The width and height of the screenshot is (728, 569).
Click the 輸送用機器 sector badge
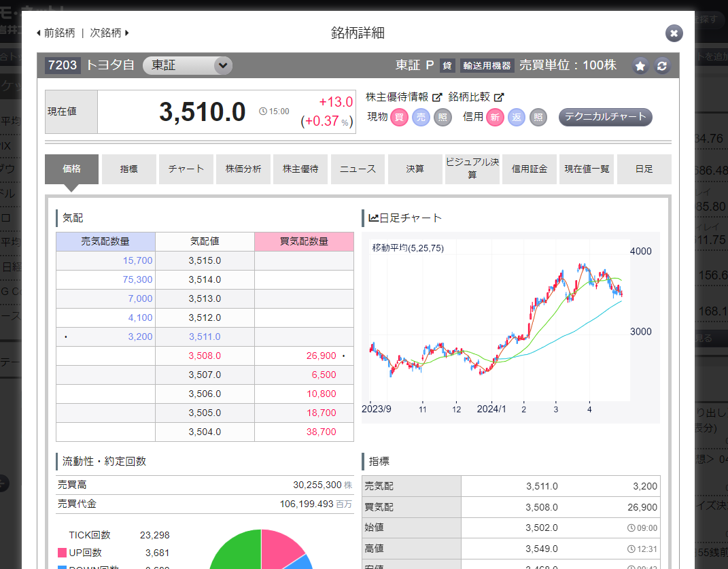tap(487, 65)
